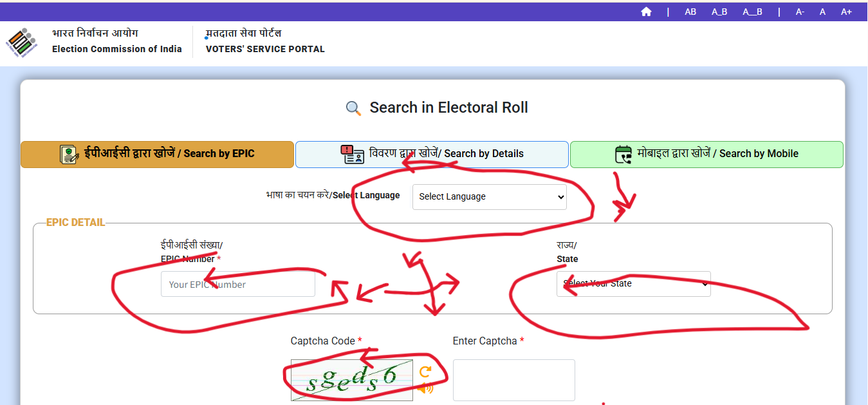Play the audio captcha speaker icon
This screenshot has width=868, height=405.
click(425, 388)
